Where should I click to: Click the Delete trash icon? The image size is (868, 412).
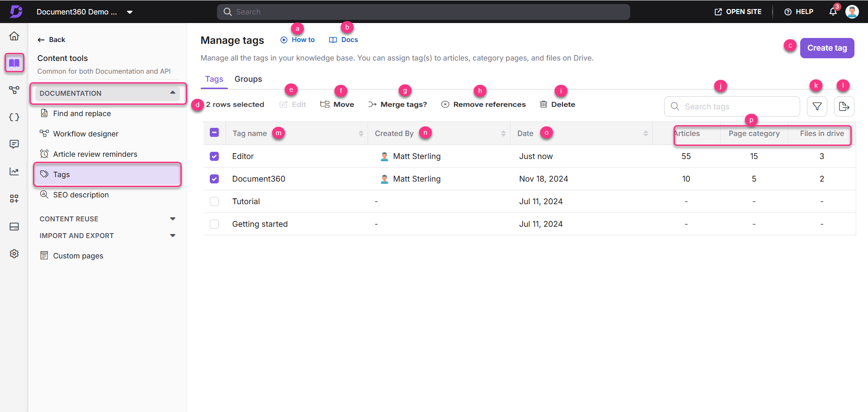point(543,104)
